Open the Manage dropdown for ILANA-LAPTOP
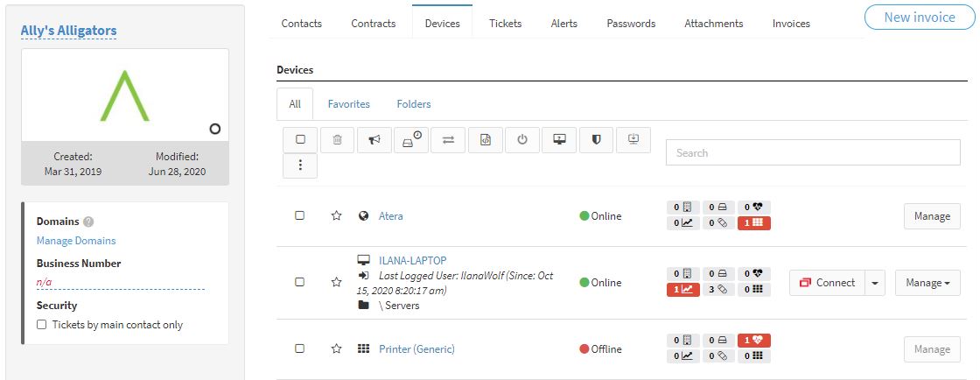 pos(927,283)
